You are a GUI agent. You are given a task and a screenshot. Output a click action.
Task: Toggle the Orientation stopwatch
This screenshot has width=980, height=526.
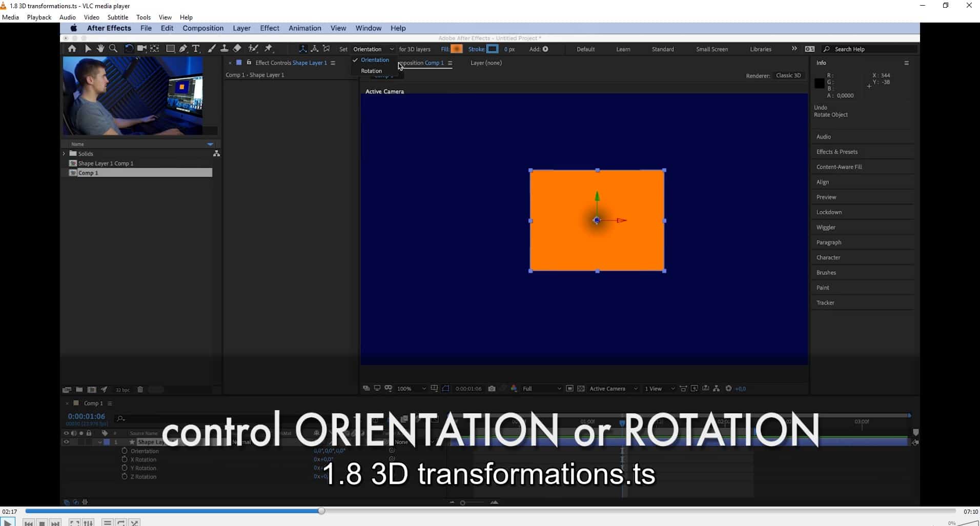point(124,451)
